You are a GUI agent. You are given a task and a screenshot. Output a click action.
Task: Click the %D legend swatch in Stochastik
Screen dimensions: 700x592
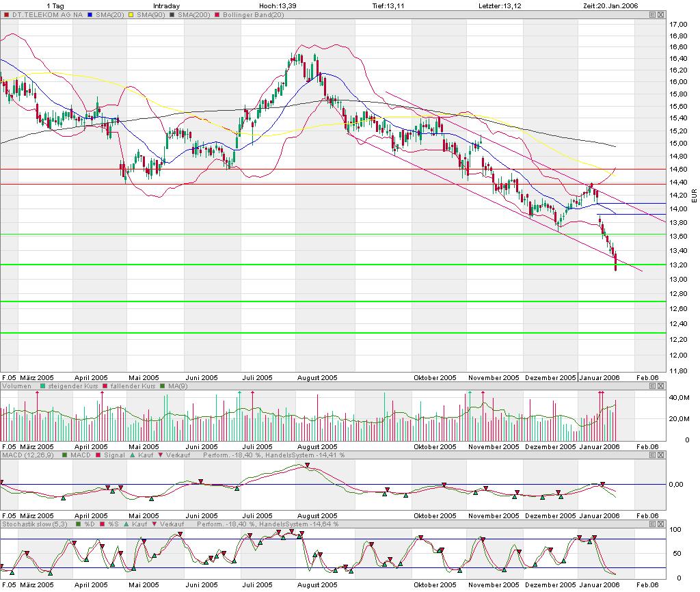click(x=79, y=524)
